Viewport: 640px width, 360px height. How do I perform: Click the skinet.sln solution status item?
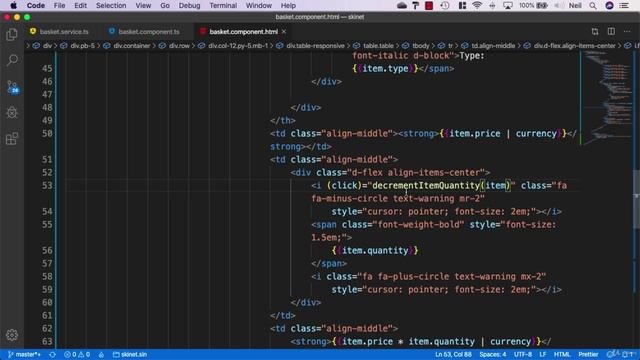[130, 354]
